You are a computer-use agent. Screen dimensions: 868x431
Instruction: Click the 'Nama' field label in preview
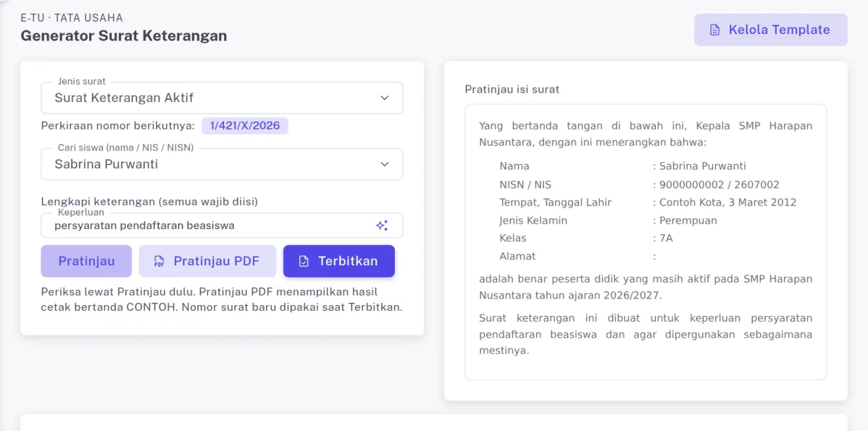coord(514,166)
